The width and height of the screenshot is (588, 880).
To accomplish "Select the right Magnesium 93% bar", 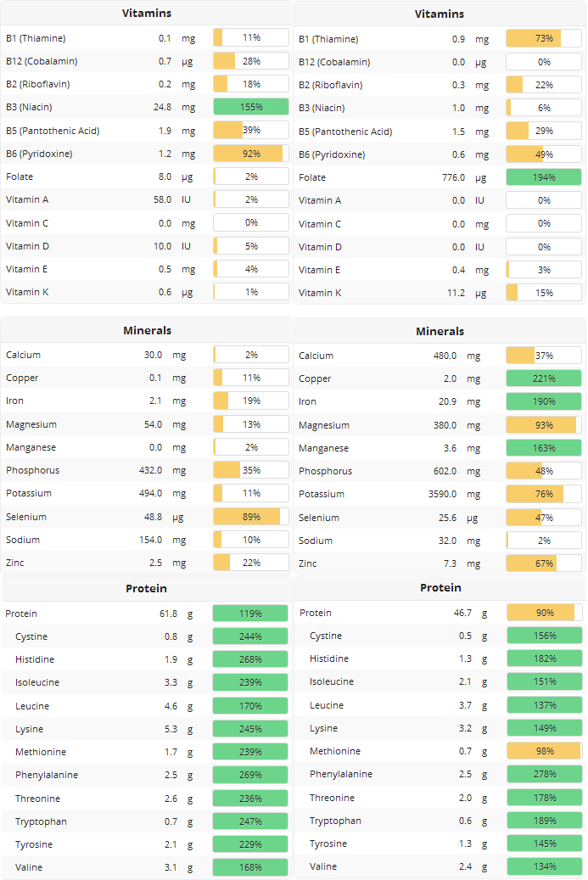I will tap(544, 425).
